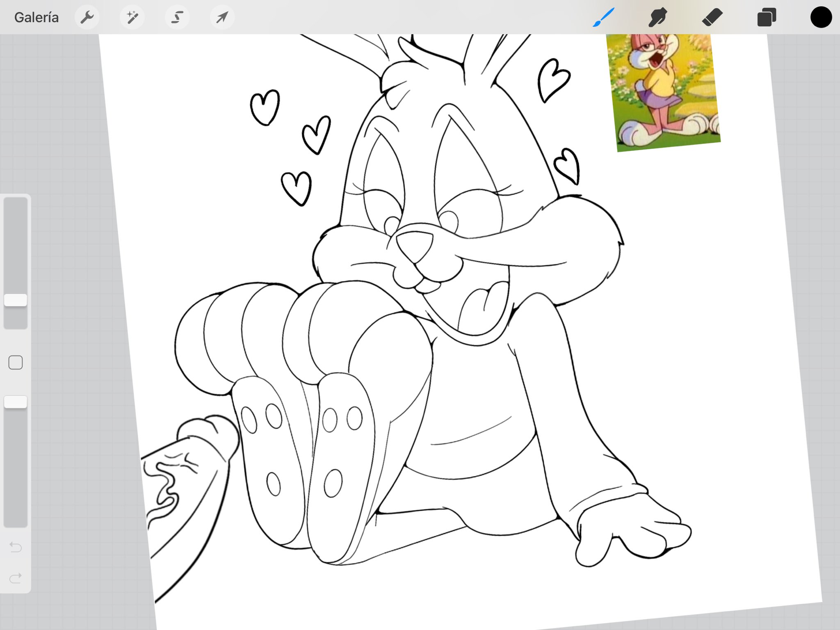The height and width of the screenshot is (630, 840).
Task: Open the Adjustments magic wand menu
Action: (x=132, y=18)
